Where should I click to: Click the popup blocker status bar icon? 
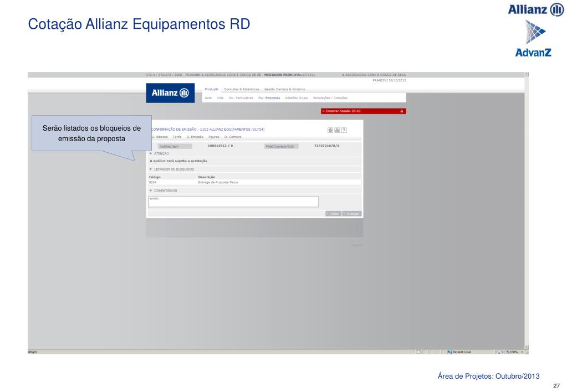pyautogui.click(x=418, y=352)
